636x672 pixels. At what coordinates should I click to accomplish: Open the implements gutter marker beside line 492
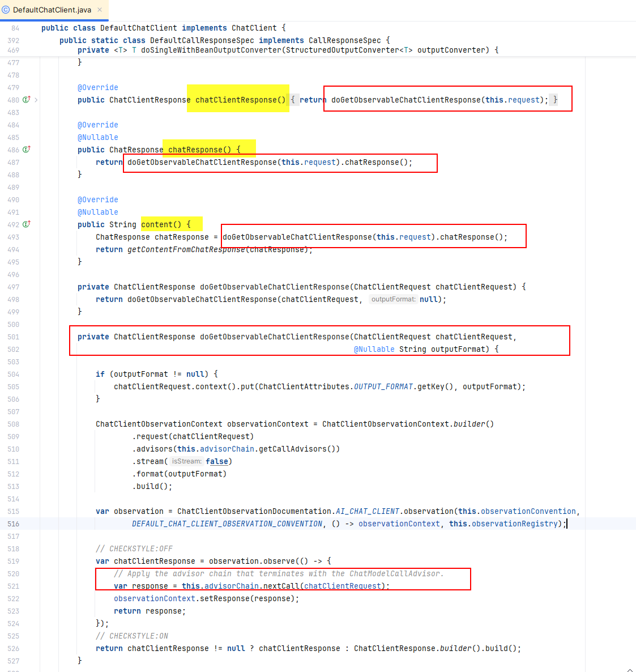(x=26, y=224)
